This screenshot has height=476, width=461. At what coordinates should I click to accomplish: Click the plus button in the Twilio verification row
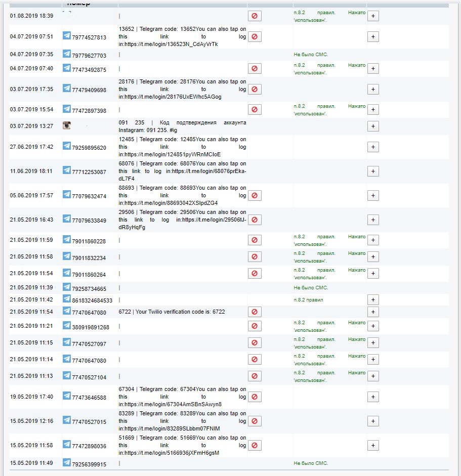[x=373, y=312]
